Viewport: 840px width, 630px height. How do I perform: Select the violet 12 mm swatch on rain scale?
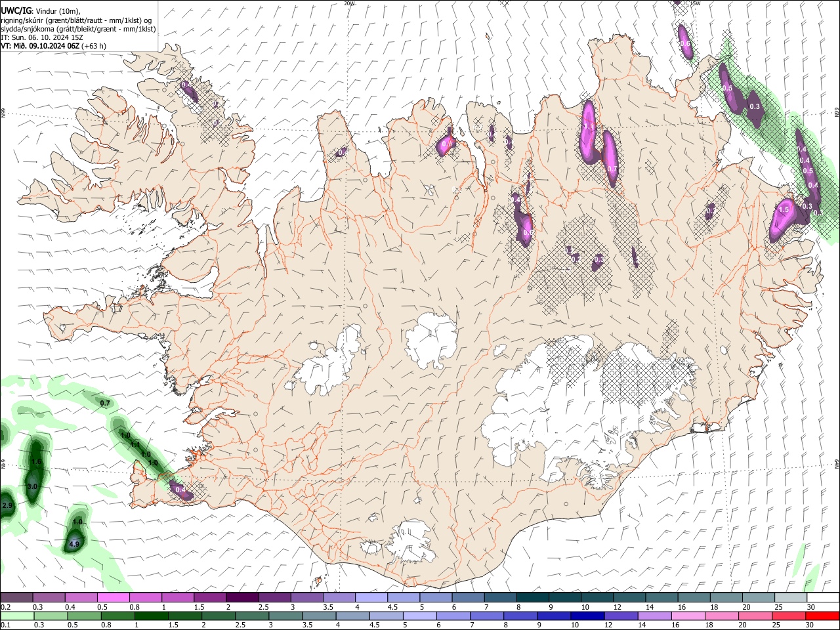click(621, 616)
